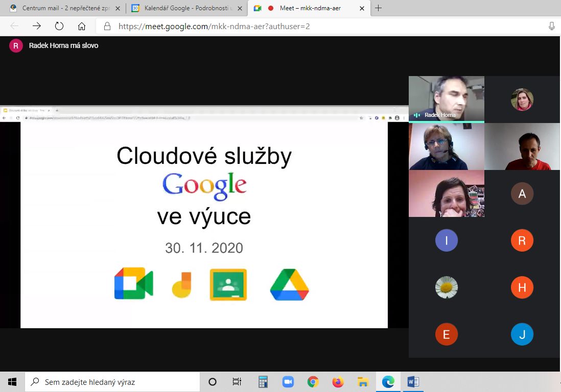Viewport: 561px width, 392px height.
Task: Open the Zoom app from the taskbar
Action: click(x=288, y=381)
